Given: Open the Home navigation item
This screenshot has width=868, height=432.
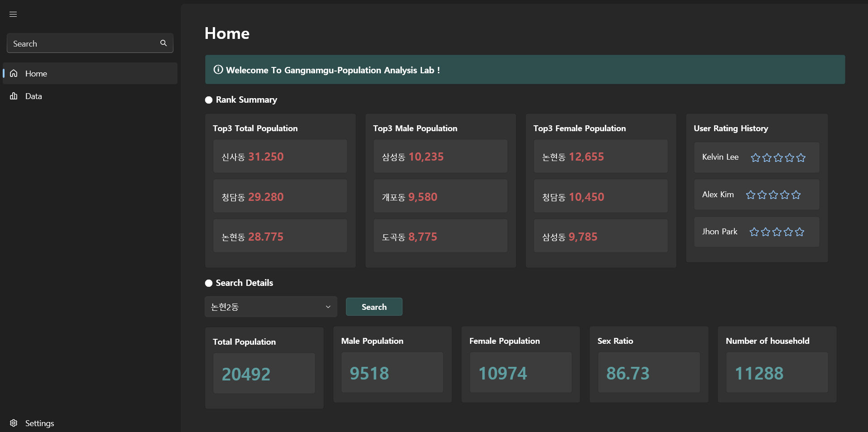Looking at the screenshot, I should point(90,73).
